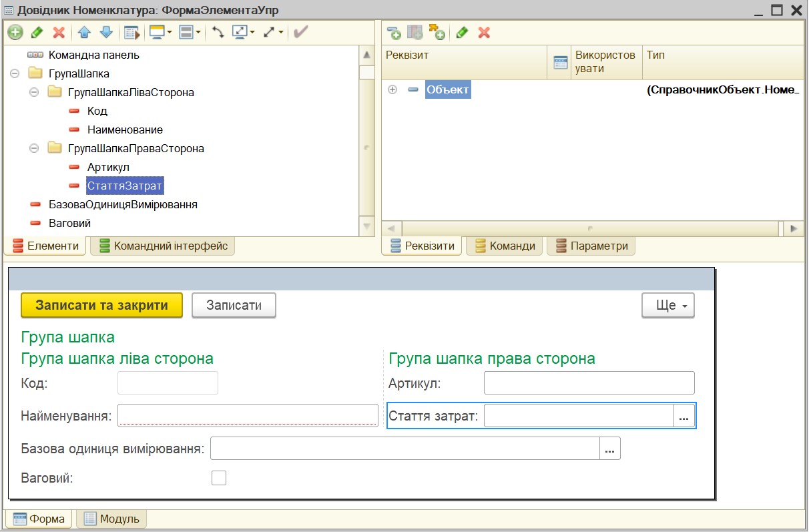Screen dimensions: 809x532
Task: Select БазоваОдиницяВимірювання in tree
Action: click(x=123, y=204)
